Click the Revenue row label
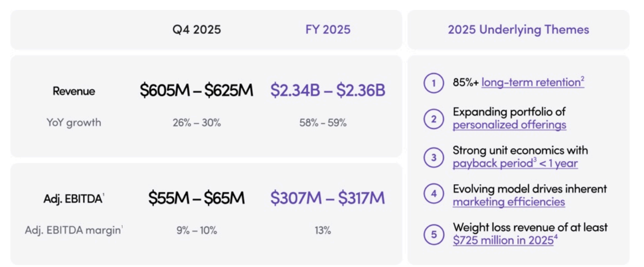 (x=74, y=91)
